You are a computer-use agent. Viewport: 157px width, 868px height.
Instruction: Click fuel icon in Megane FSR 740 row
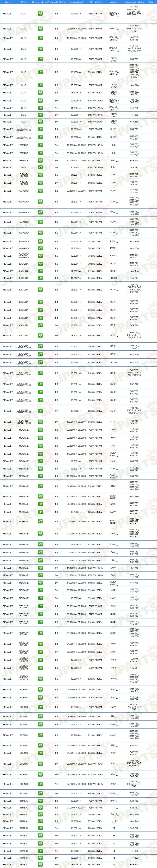[40, 568]
